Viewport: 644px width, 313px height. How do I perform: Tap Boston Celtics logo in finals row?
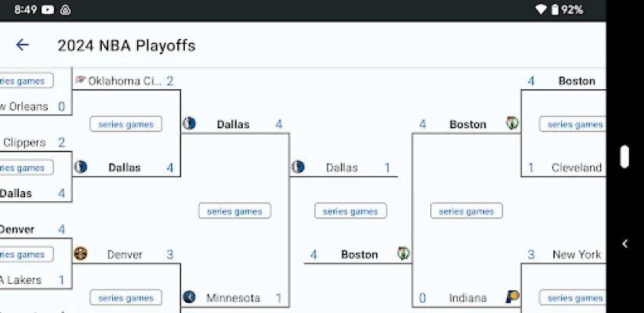tap(403, 254)
